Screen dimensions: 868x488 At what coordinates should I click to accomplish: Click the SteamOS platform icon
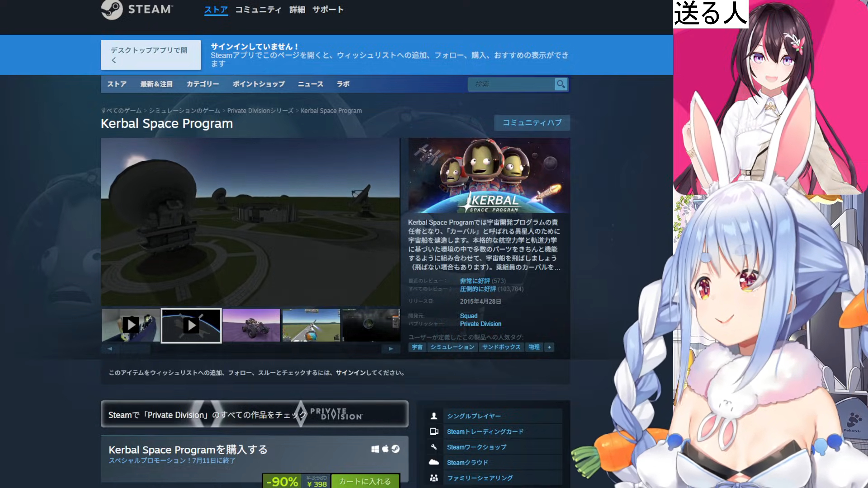tap(396, 449)
